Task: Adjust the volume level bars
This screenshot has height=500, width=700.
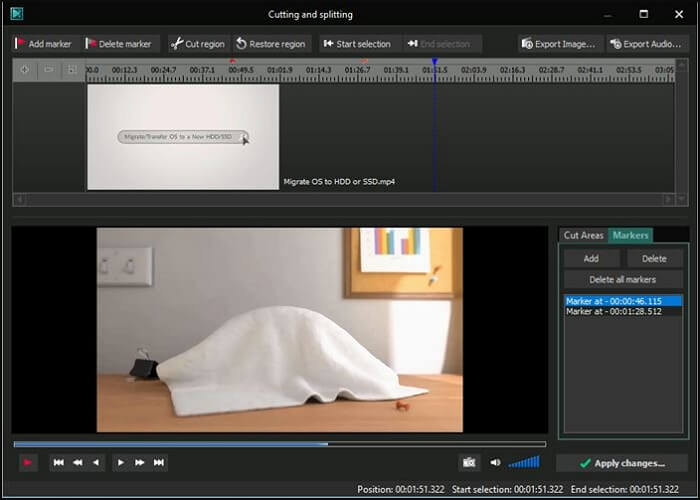Action: coord(524,462)
